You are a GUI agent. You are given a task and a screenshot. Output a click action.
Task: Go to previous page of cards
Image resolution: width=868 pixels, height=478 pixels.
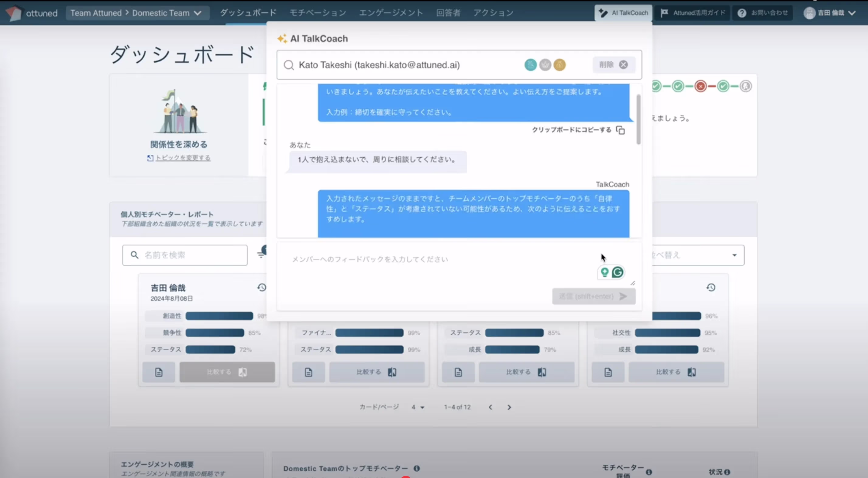[x=491, y=407]
